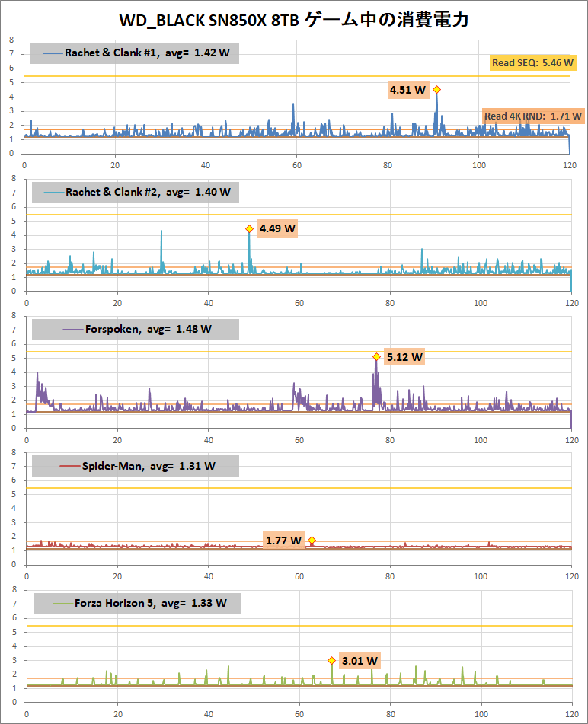Click the Spider-Man avg 1.31 W legend

pyautogui.click(x=136, y=466)
